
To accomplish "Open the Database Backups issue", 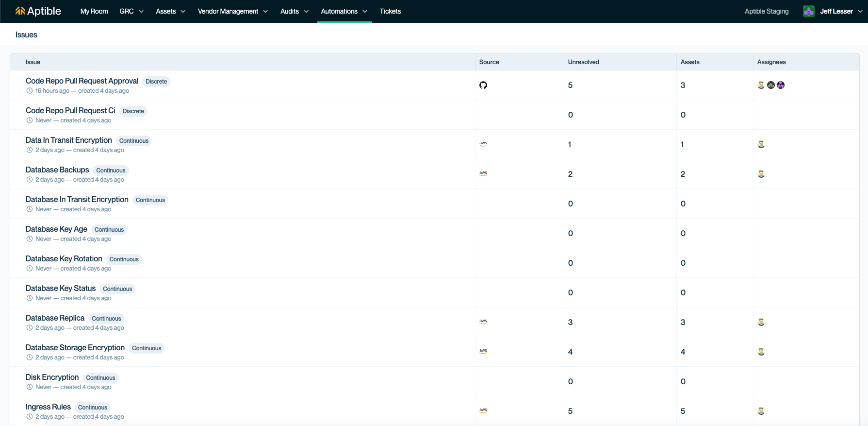I will (57, 170).
